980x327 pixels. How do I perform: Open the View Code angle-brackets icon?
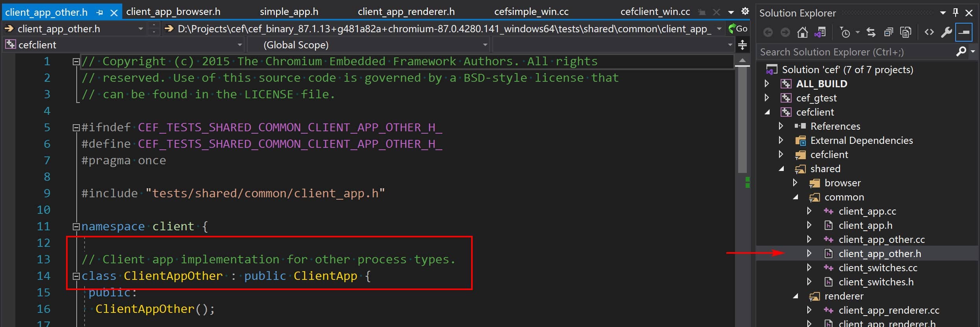(x=929, y=32)
